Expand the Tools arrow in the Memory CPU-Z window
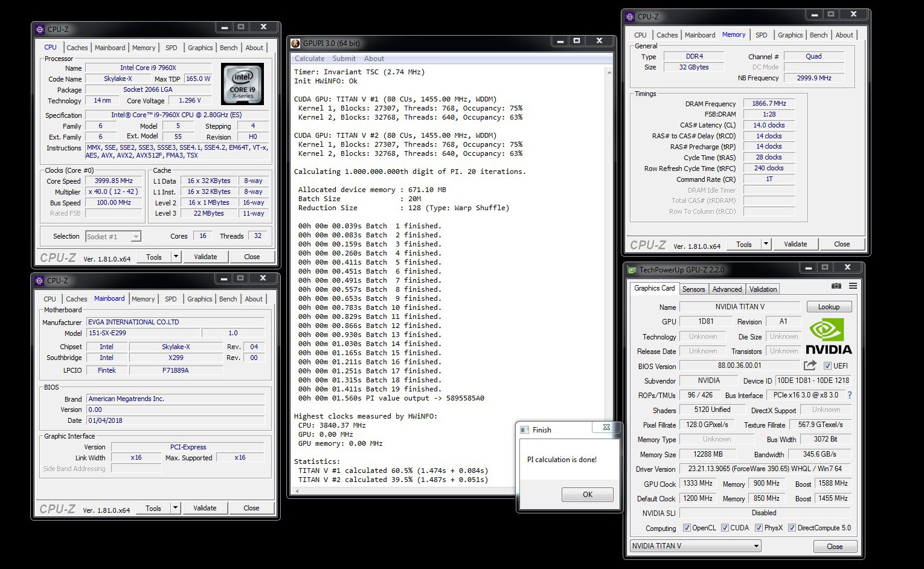This screenshot has width=924, height=569. pyautogui.click(x=766, y=244)
